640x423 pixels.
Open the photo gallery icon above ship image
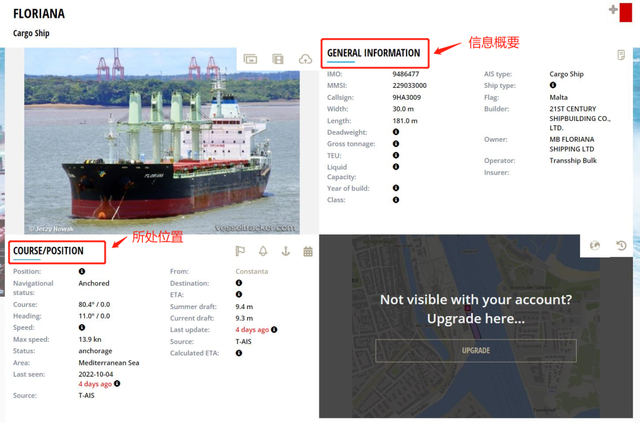(x=250, y=59)
